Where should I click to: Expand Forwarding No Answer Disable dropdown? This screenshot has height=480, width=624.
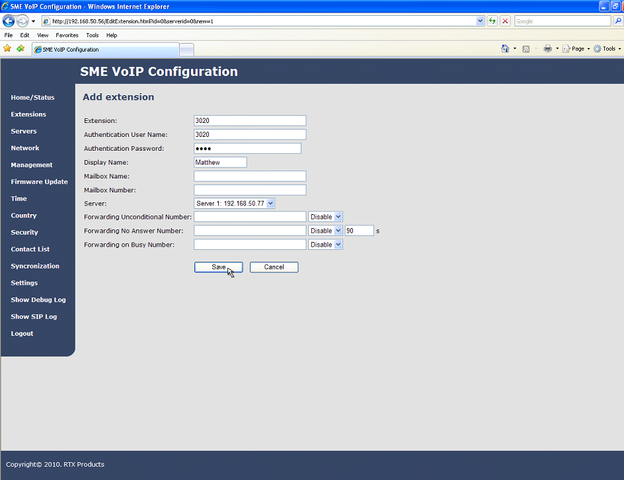[325, 230]
